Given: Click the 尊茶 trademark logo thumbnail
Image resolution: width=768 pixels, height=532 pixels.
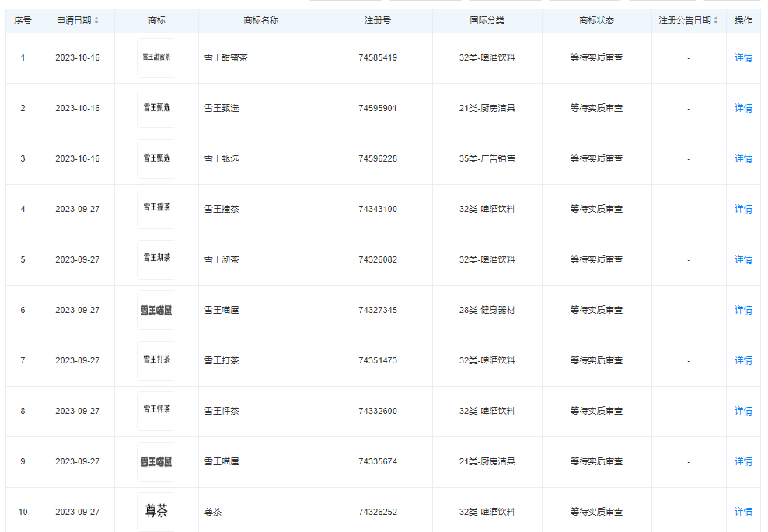Looking at the screenshot, I should pyautogui.click(x=156, y=512).
